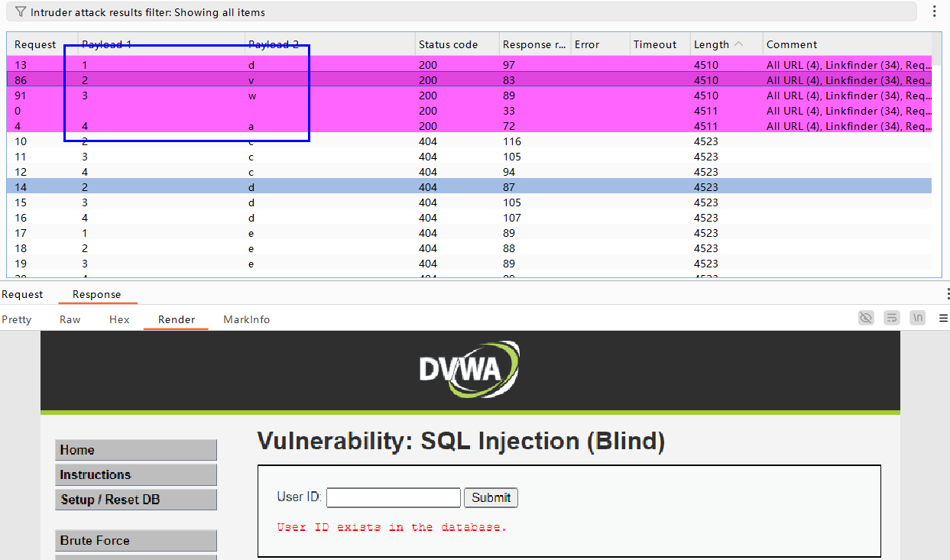Click the filter funnel icon
This screenshot has height=560, width=950.
tap(19, 11)
